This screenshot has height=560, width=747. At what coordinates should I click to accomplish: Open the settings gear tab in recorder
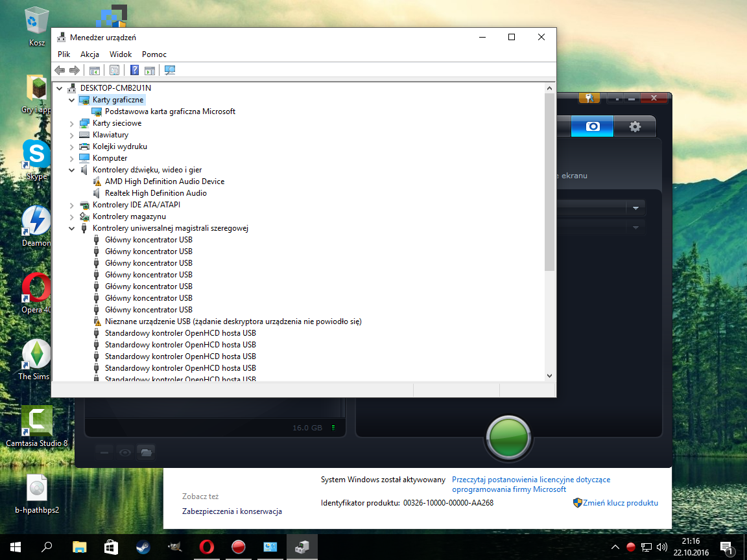pos(634,126)
